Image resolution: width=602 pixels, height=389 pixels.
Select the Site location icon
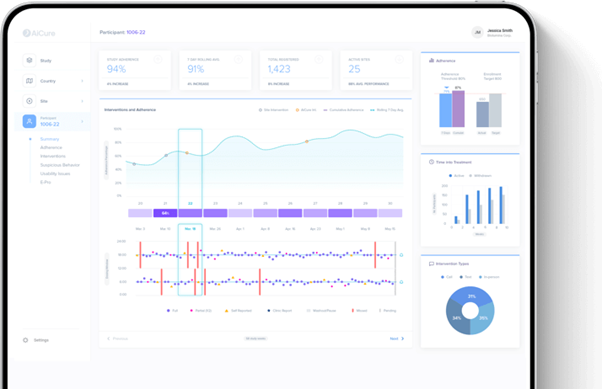[x=29, y=101]
